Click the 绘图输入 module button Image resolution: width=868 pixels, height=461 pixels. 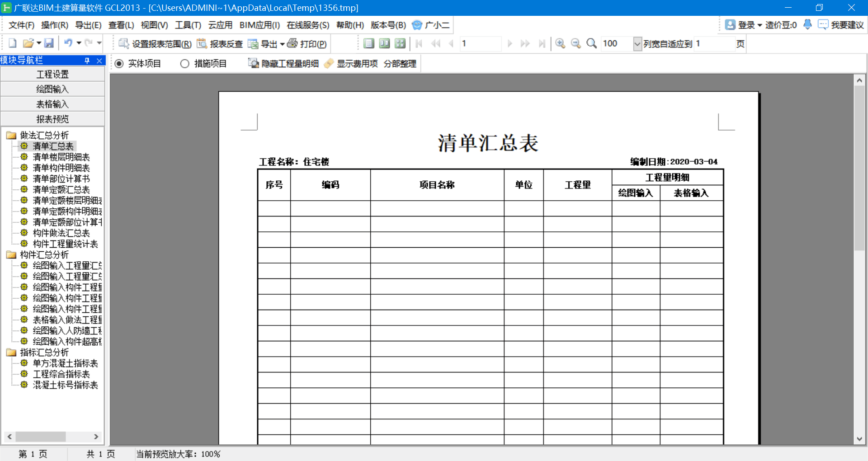pos(52,89)
